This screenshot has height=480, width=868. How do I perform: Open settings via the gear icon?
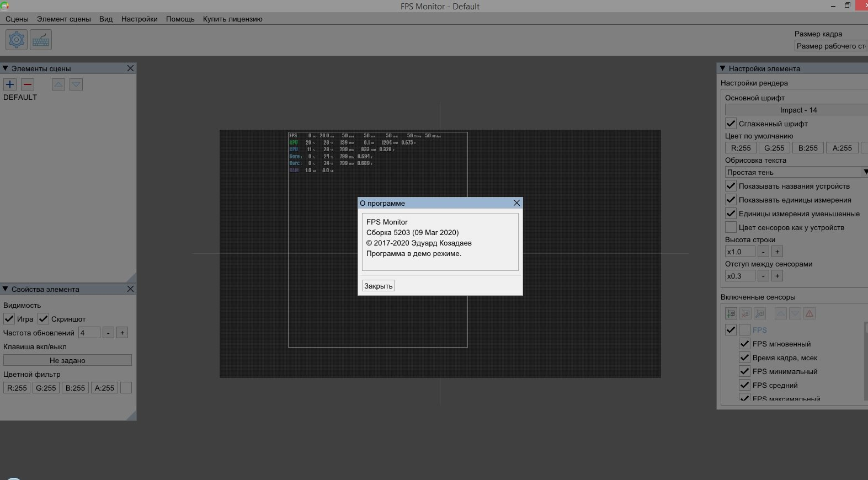(x=17, y=40)
